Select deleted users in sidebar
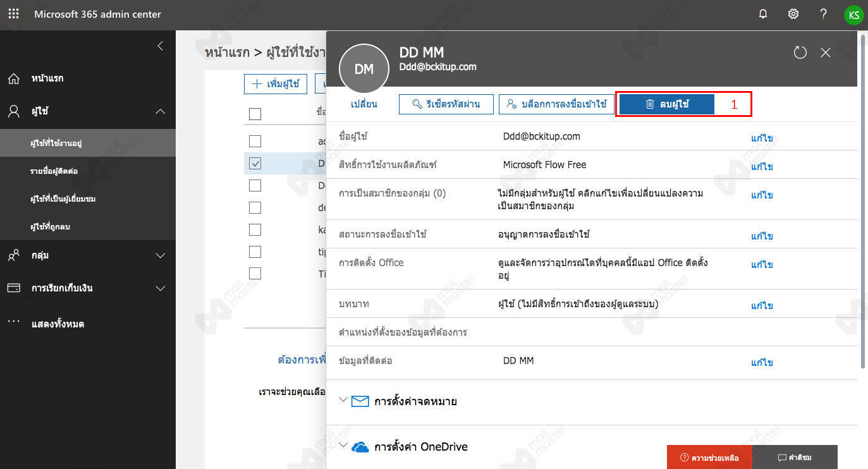 50,226
